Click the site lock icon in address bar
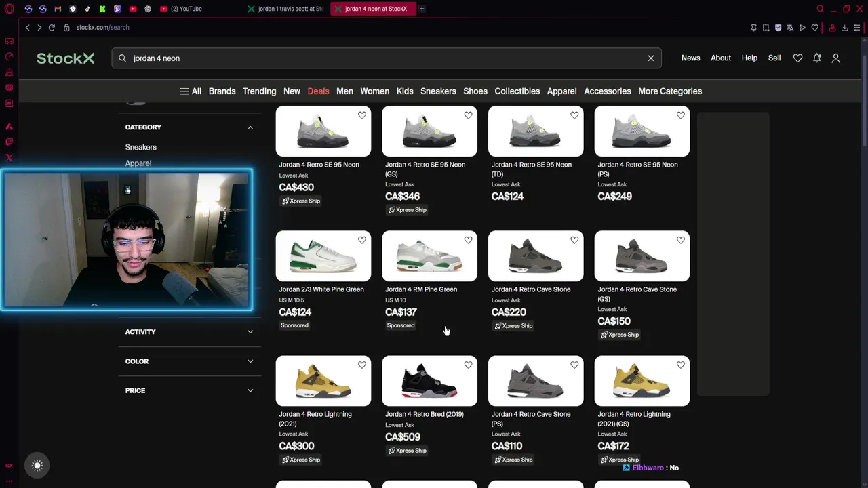 click(66, 28)
